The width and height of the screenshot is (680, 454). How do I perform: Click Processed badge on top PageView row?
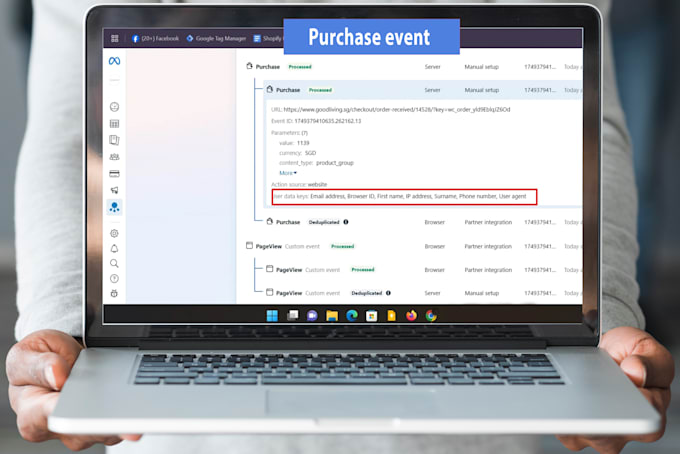(343, 246)
